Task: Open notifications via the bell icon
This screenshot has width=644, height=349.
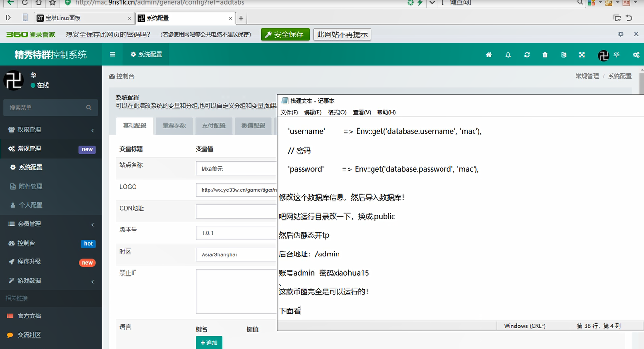Action: coord(508,55)
